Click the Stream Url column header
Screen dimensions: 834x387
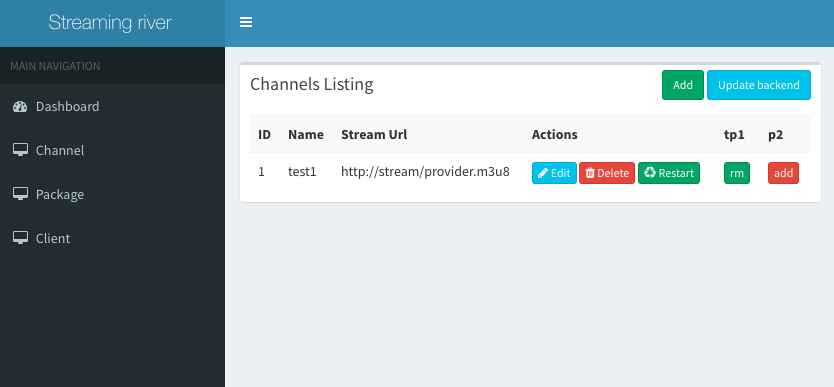[374, 134]
